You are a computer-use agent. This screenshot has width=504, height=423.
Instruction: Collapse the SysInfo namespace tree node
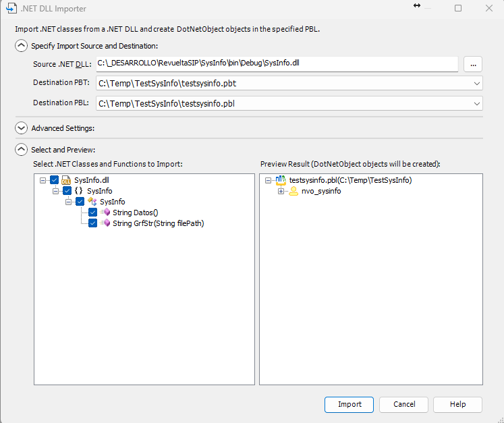(x=55, y=191)
